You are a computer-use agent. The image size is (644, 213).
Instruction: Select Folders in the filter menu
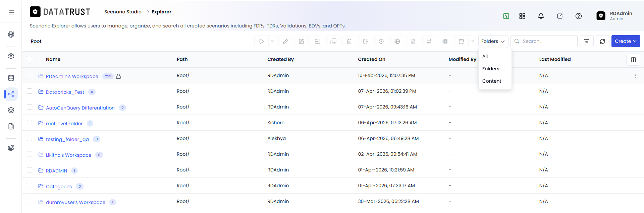pos(491,69)
